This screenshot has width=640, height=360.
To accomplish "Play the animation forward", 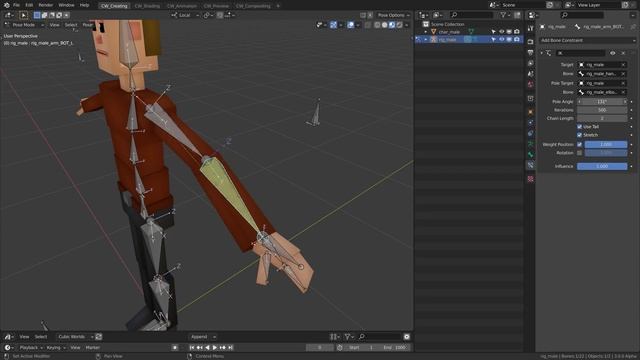I will pos(215,348).
